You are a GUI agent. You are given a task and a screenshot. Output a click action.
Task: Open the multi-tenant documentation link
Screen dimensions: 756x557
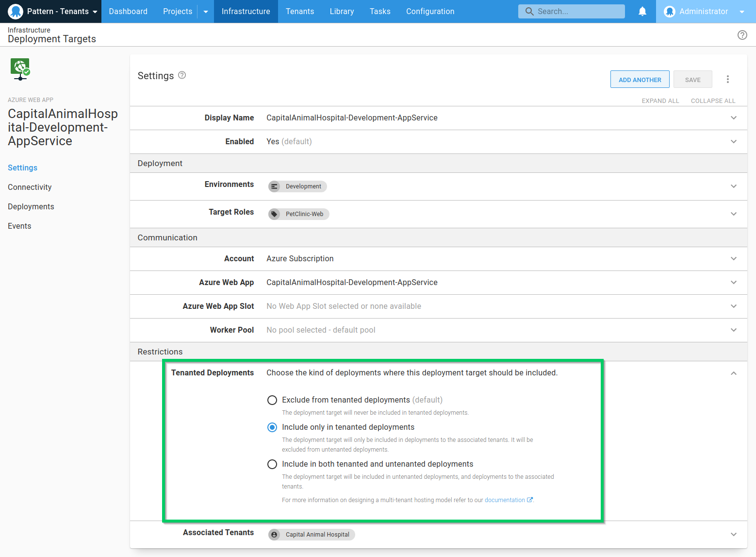(x=505, y=500)
